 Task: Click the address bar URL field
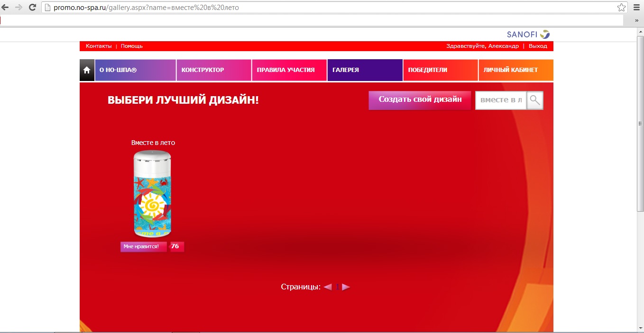point(334,7)
